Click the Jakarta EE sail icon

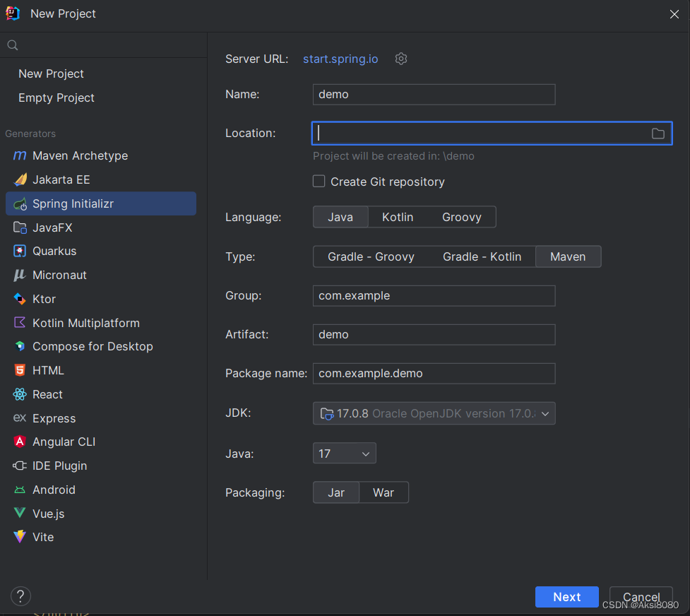coord(20,179)
